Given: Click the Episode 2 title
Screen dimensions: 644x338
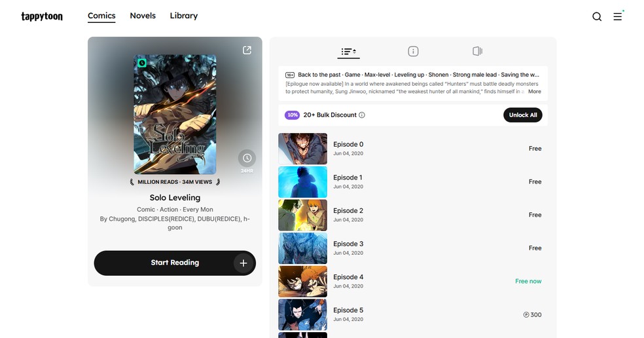Looking at the screenshot, I should pos(348,210).
